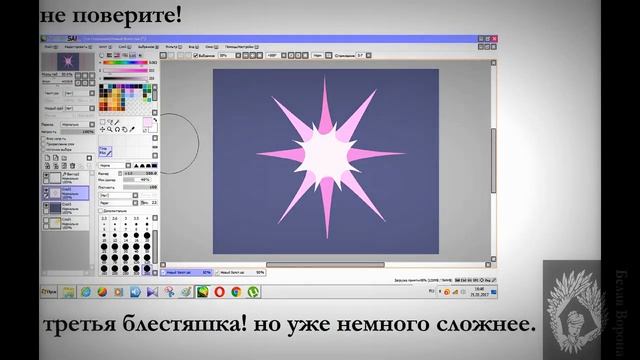Select the Rotate canvas tool
The height and width of the screenshot is (360, 640).
[x=117, y=129]
